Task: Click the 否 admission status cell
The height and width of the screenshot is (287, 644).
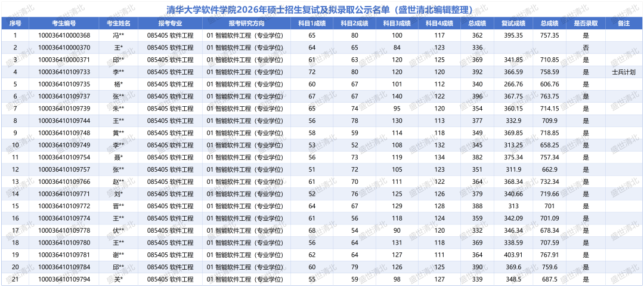Action: (586, 48)
